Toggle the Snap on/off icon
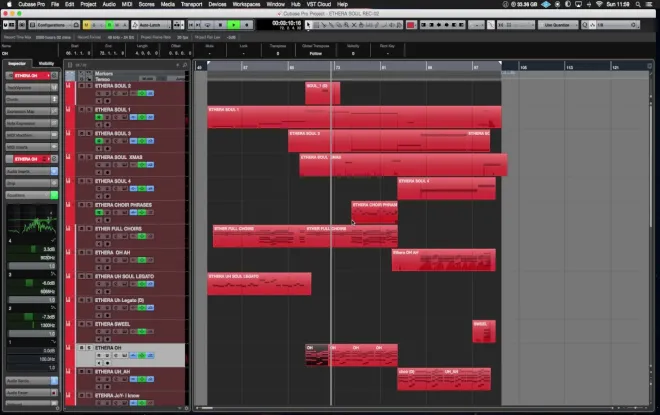Image resolution: width=660 pixels, height=415 pixels. (x=501, y=25)
